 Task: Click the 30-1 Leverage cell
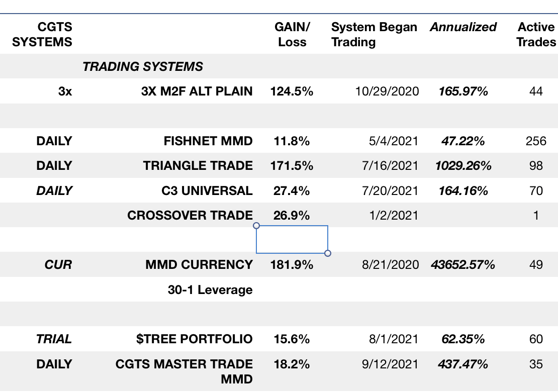click(x=210, y=290)
